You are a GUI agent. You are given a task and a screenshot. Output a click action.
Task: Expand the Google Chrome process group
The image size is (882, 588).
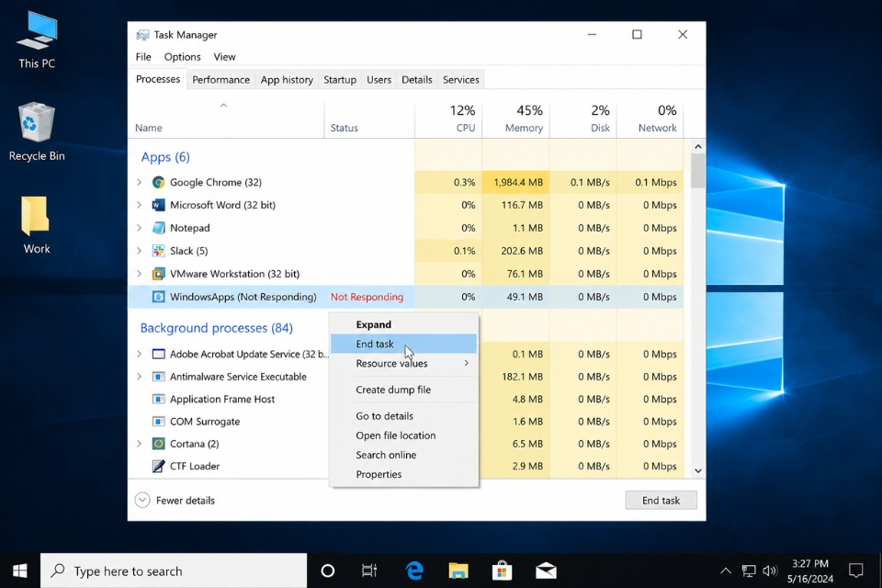pos(140,182)
